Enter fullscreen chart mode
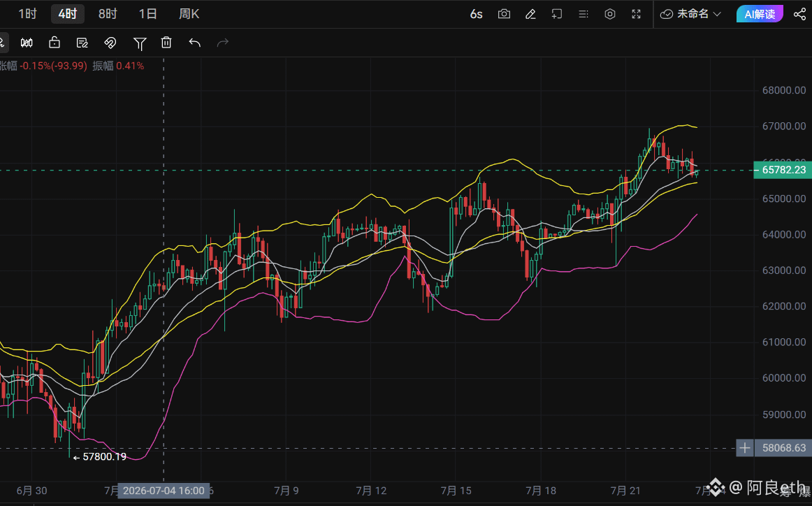The image size is (812, 506). tap(637, 14)
